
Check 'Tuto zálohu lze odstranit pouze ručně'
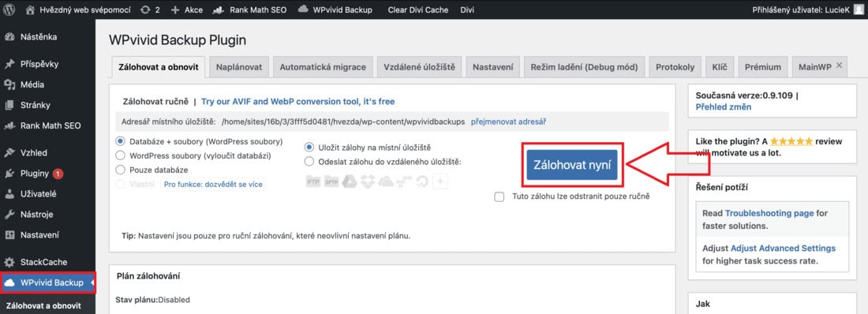click(499, 196)
